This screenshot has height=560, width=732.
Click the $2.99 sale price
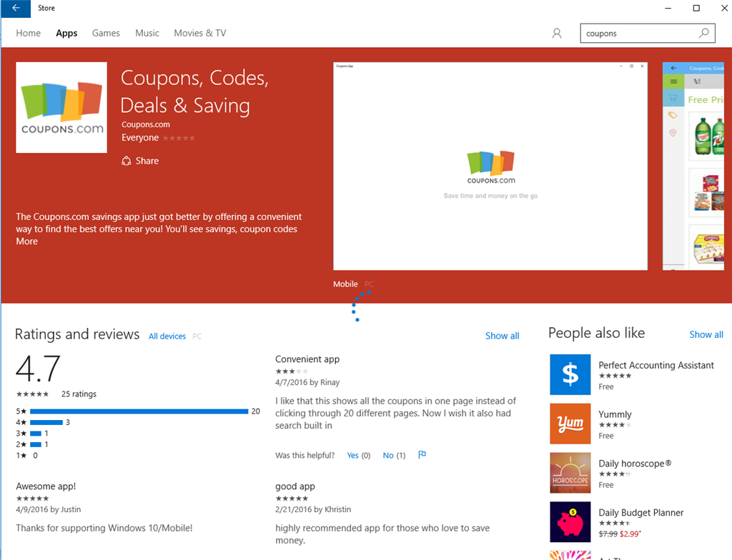pyautogui.click(x=630, y=534)
